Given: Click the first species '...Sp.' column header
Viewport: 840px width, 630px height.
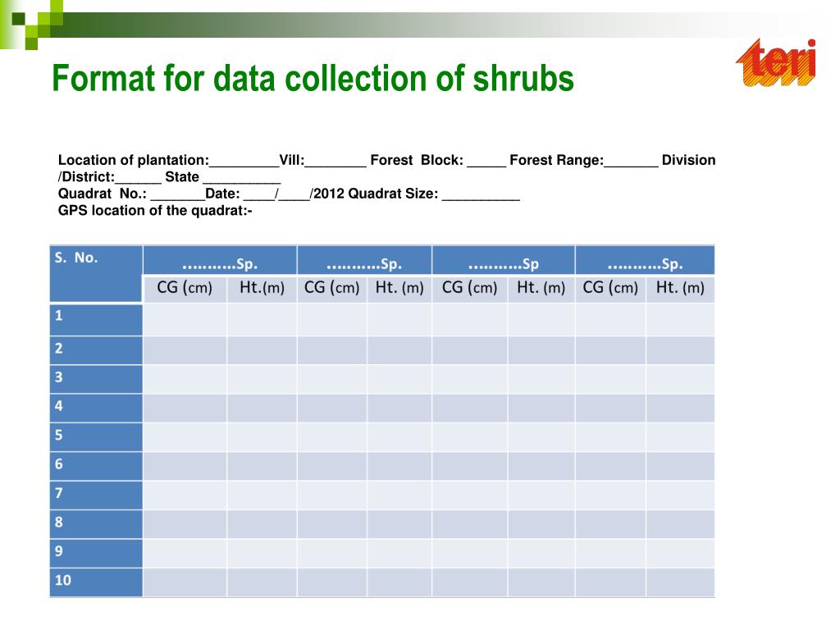Looking at the screenshot, I should 220,260.
